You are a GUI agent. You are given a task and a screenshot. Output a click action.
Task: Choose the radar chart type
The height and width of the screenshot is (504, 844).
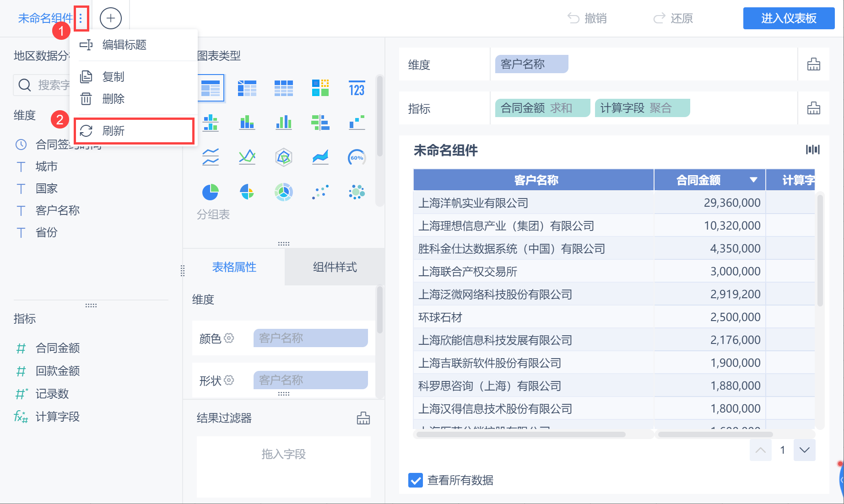coord(284,158)
